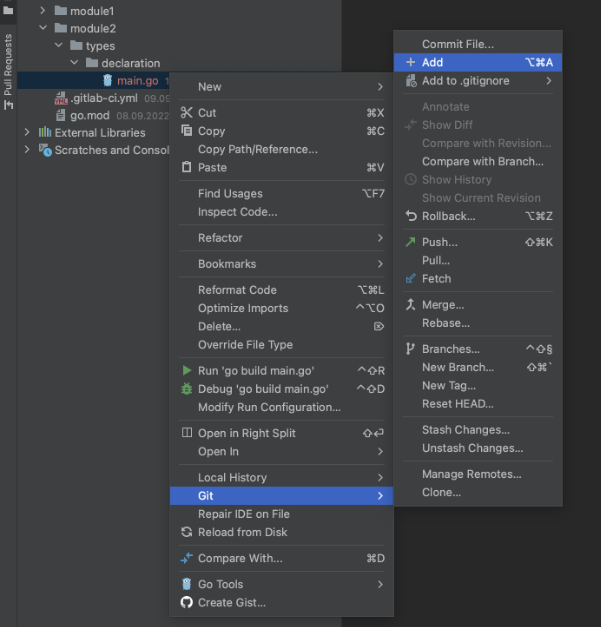The height and width of the screenshot is (627, 601).
Task: Click the Push green arrow icon
Action: (x=410, y=242)
